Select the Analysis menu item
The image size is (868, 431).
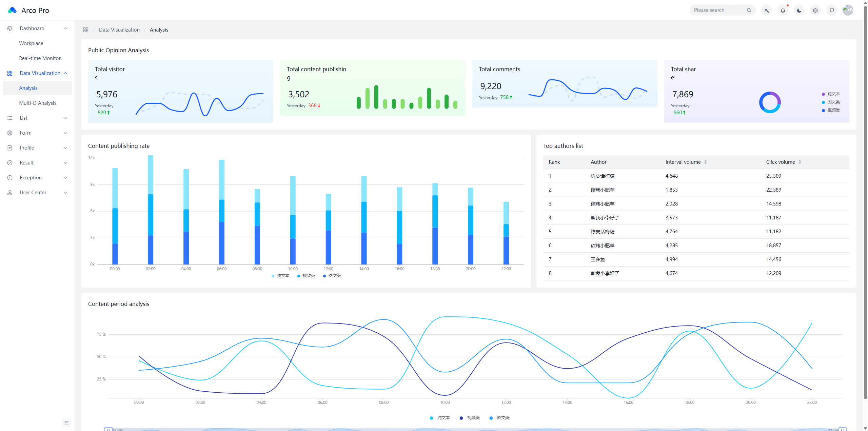coord(37,88)
